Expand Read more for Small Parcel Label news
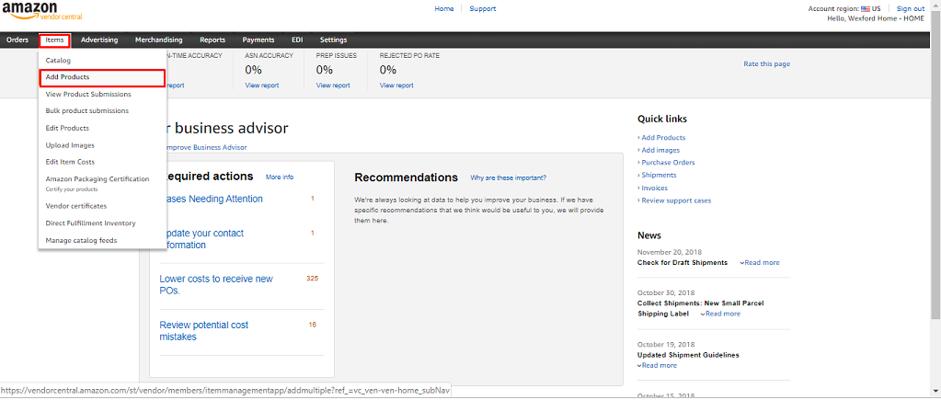Screen dimensions: 941x400 point(721,314)
